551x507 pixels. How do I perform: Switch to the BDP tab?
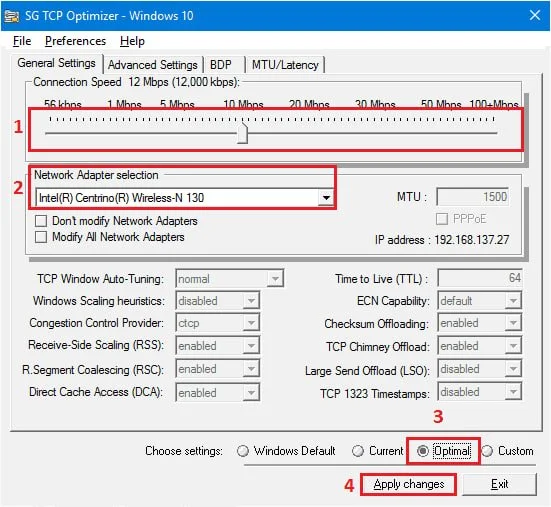click(221, 65)
